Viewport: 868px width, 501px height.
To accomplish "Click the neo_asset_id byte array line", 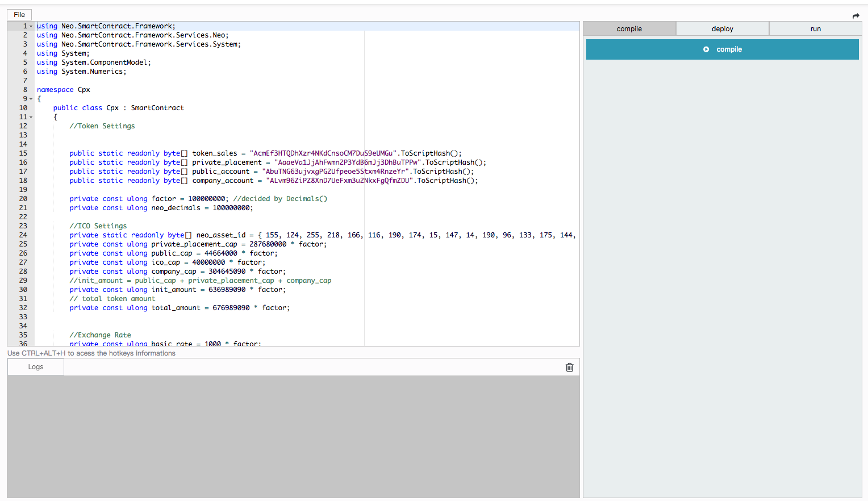I will click(323, 235).
